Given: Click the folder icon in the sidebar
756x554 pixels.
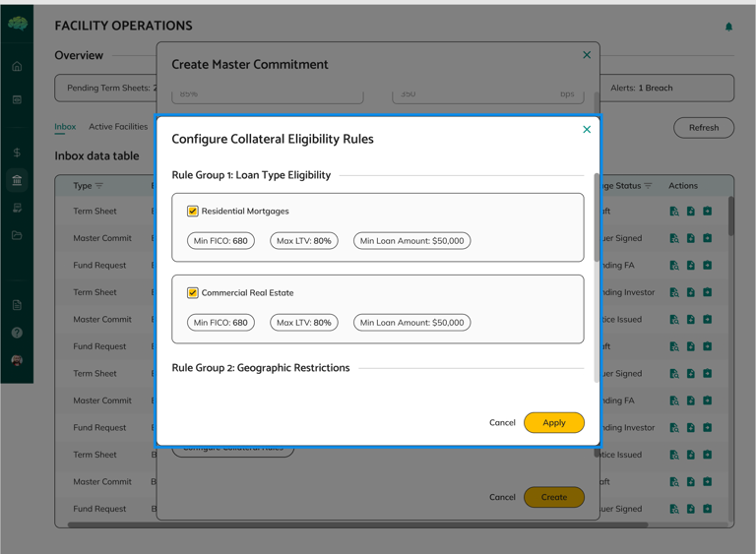Looking at the screenshot, I should (x=17, y=235).
